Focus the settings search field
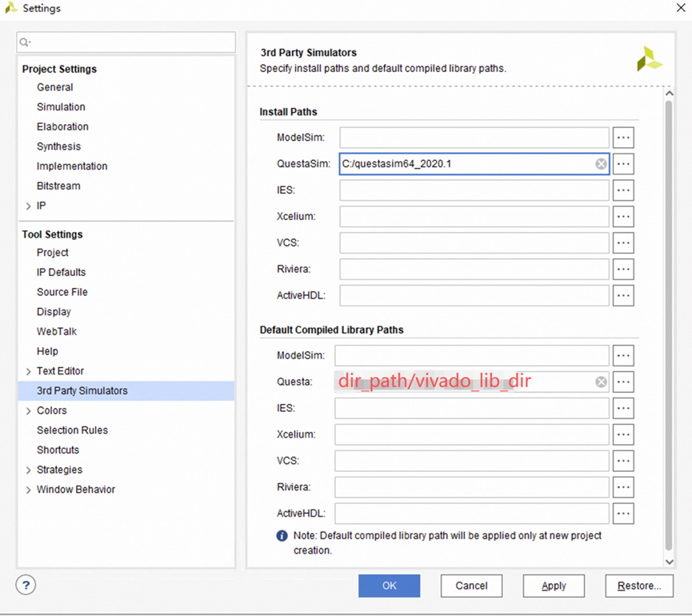Image resolution: width=692 pixels, height=616 pixels. coord(126,42)
